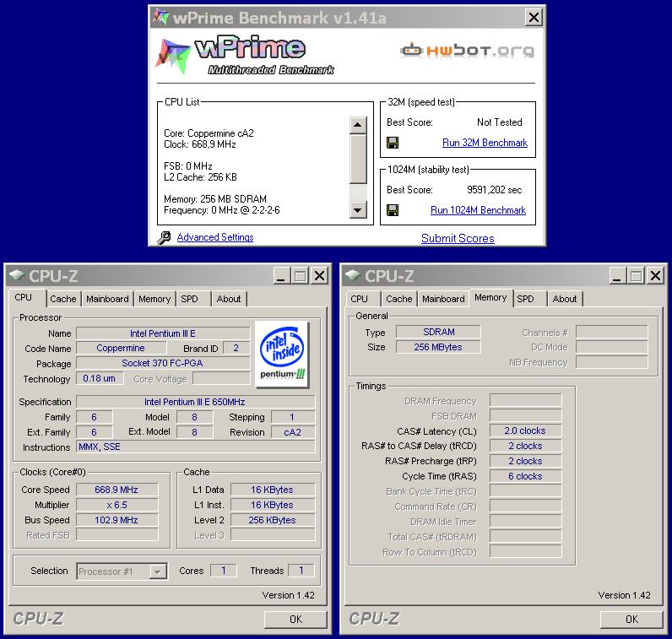This screenshot has height=639, width=672.
Task: Click 'Memory: 256 MB SDRAM' text in wPrime
Action: pos(215,199)
